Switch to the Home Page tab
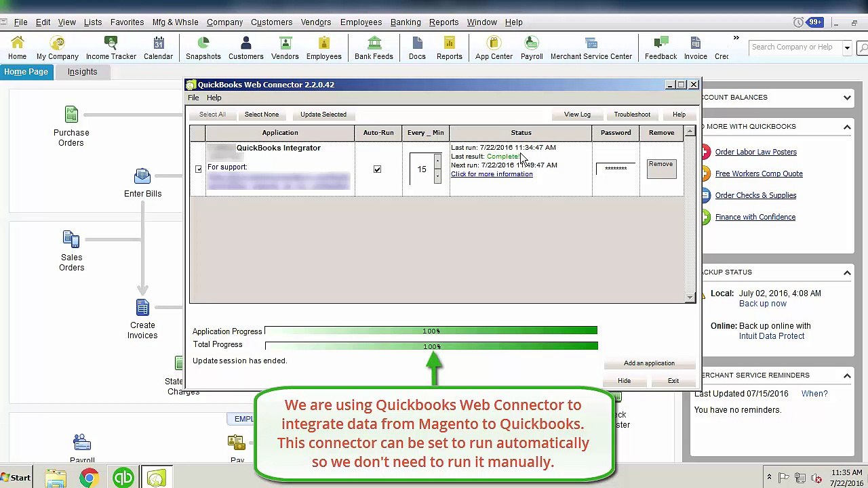The height and width of the screenshot is (488, 868). 26,72
